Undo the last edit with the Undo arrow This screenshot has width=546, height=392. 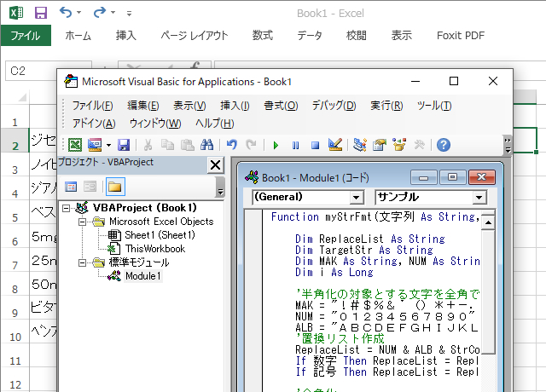[231, 145]
